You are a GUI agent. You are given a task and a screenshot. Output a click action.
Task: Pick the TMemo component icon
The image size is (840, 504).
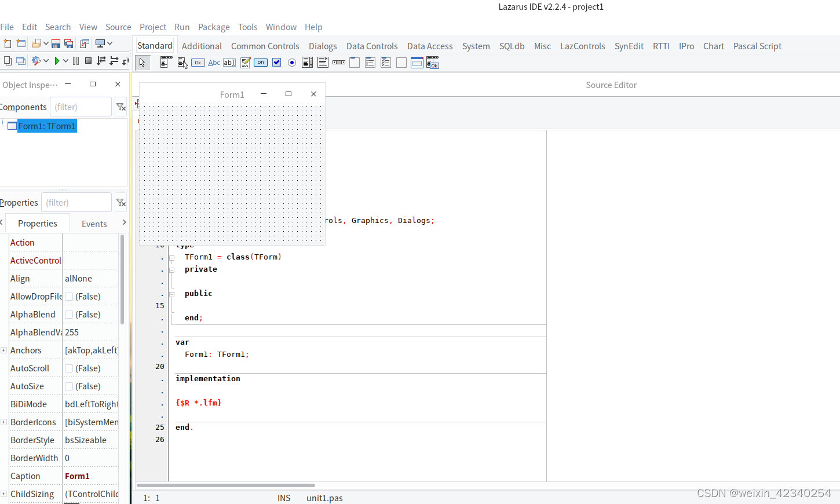(245, 63)
